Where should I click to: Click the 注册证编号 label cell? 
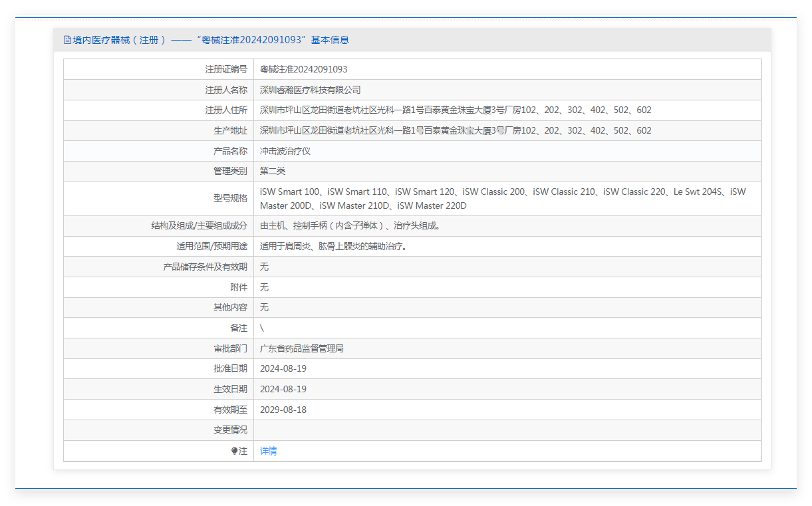click(x=226, y=69)
